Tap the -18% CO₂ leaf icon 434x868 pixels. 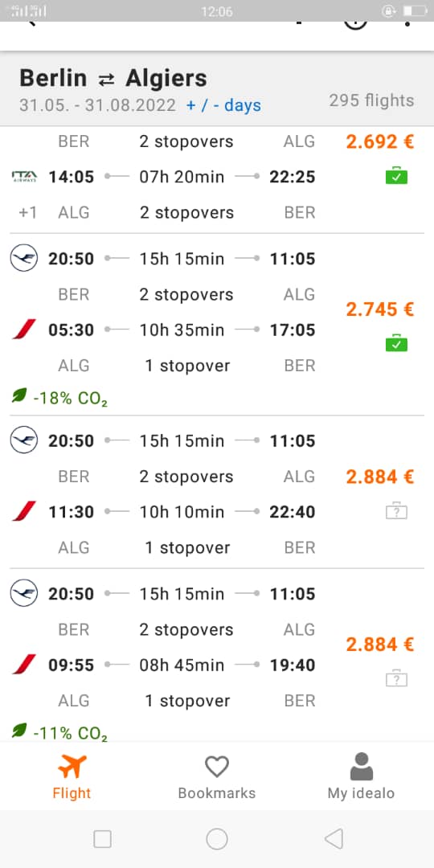19,395
